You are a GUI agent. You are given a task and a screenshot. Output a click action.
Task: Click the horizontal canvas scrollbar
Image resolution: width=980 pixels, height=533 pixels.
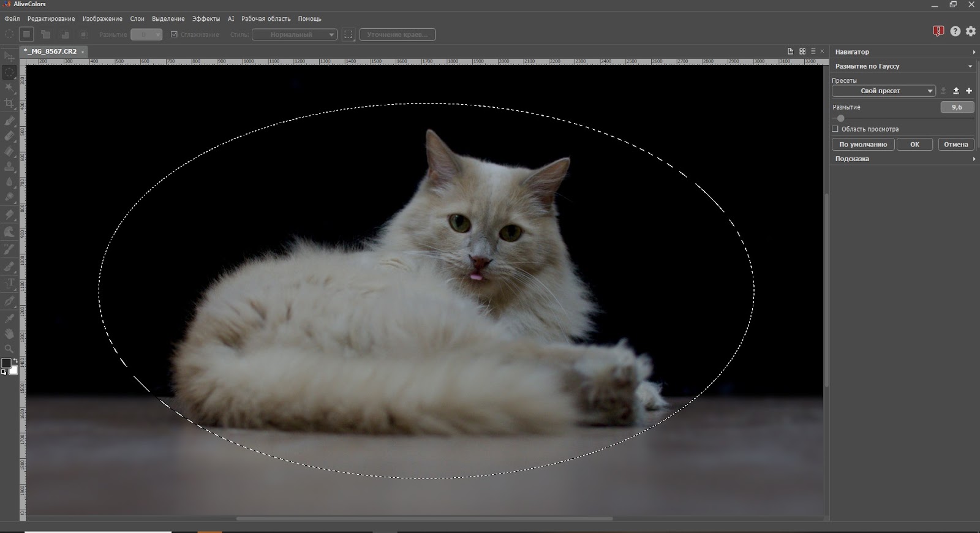424,519
